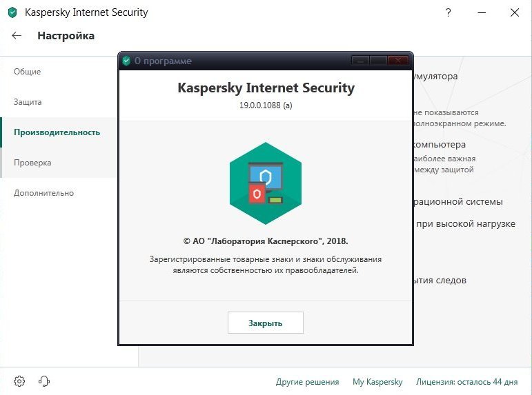Open the My Kaspersky link

coord(377,382)
